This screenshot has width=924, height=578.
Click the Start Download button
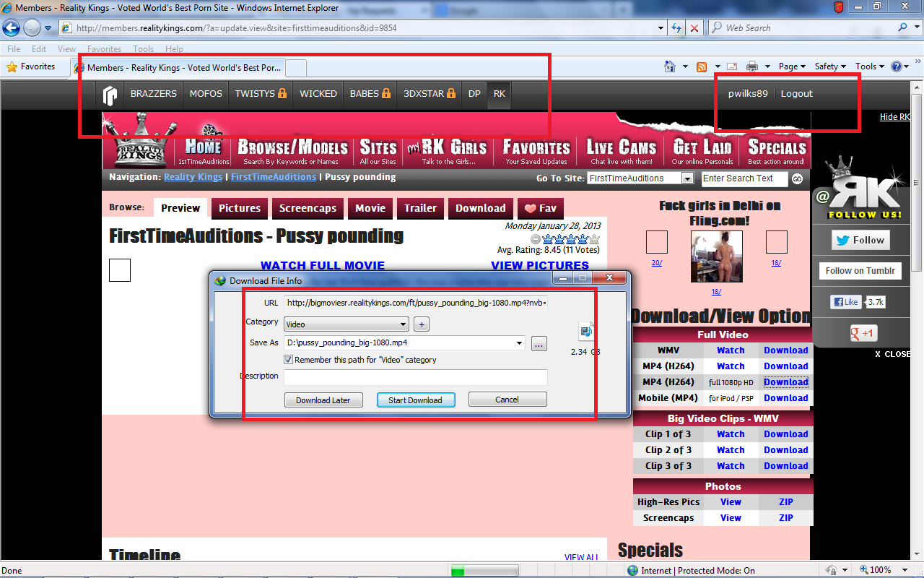pos(415,400)
